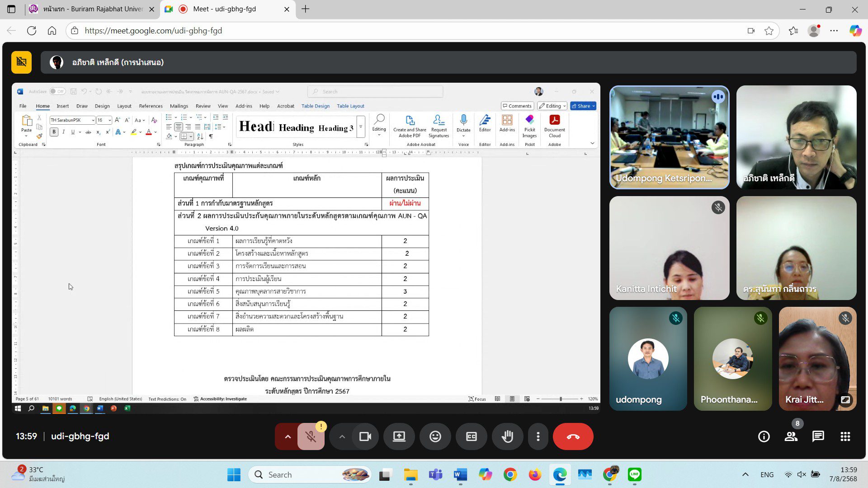Open picture-in-picture on Krai Jitt tile
This screenshot has height=488, width=868.
point(845,399)
